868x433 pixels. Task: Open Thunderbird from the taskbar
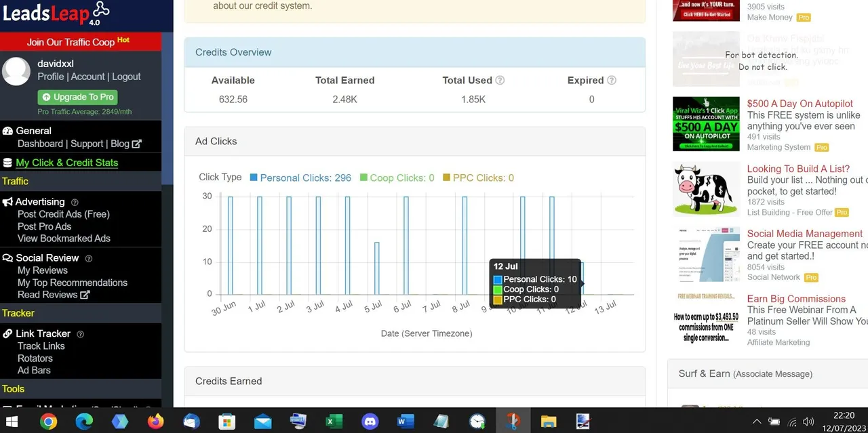click(x=191, y=421)
